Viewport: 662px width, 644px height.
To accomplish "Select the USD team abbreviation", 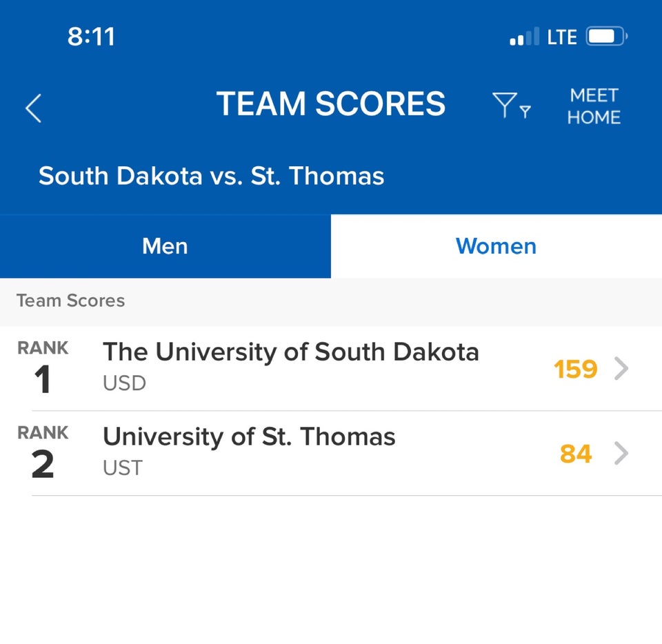I will (x=125, y=383).
